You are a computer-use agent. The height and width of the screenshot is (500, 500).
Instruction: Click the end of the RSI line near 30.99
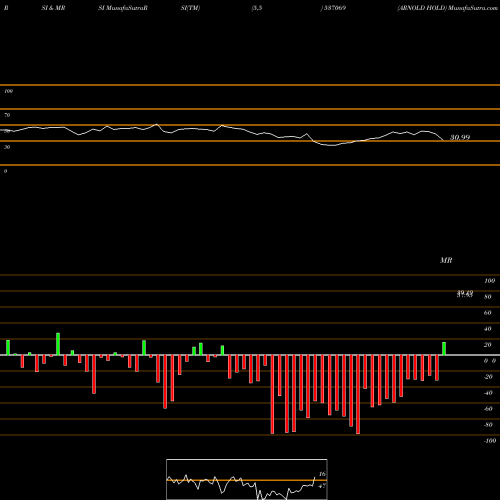coord(443,140)
